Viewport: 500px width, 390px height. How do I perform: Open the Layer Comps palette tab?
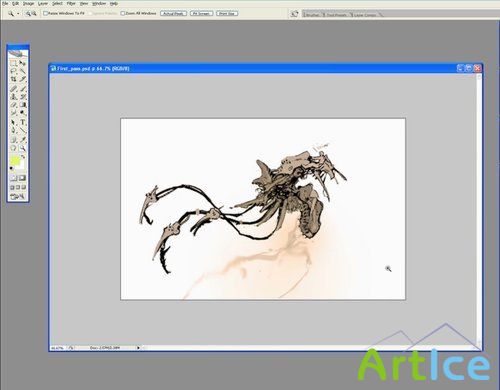pyautogui.click(x=365, y=15)
